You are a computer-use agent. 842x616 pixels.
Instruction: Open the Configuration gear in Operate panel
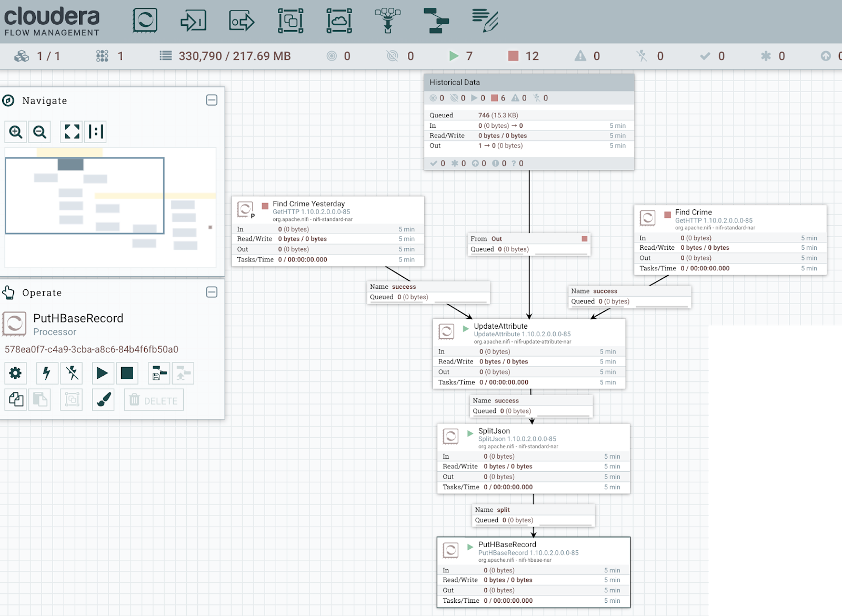point(16,373)
